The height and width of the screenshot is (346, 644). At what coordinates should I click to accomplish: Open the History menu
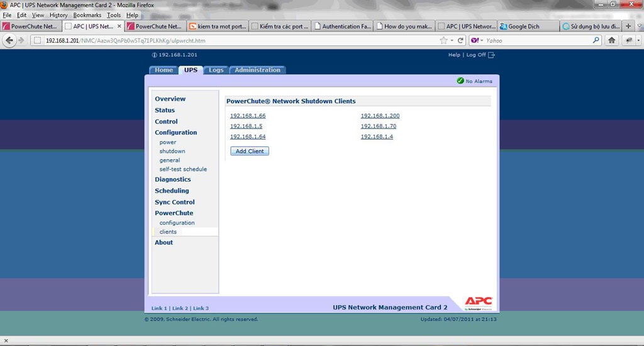tap(58, 15)
